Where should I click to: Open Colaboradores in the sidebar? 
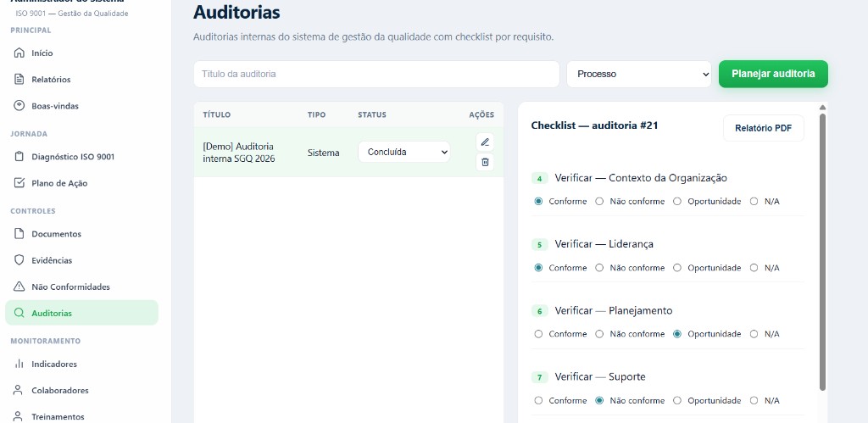(x=82, y=390)
